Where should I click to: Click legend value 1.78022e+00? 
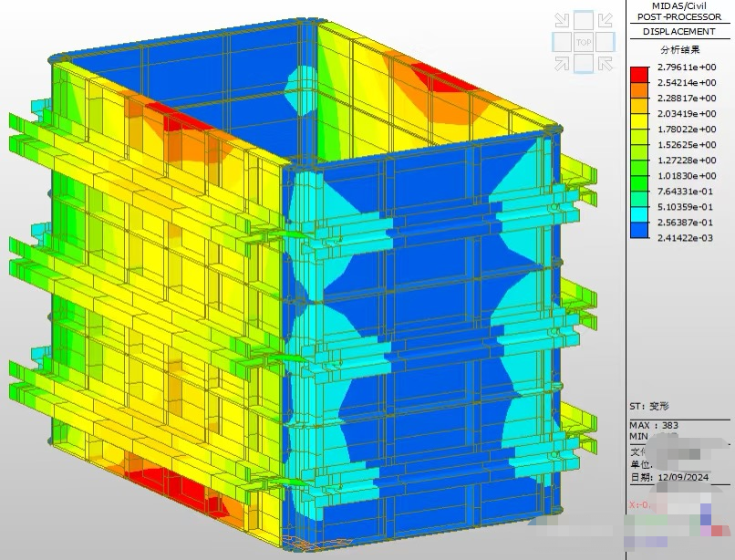[x=687, y=129]
